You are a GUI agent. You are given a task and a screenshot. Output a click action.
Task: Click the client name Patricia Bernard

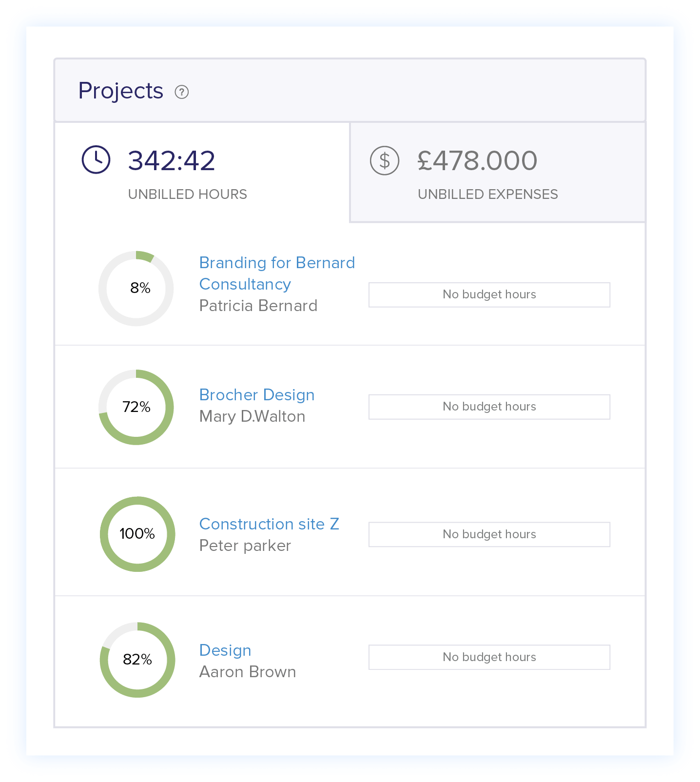[x=258, y=306]
